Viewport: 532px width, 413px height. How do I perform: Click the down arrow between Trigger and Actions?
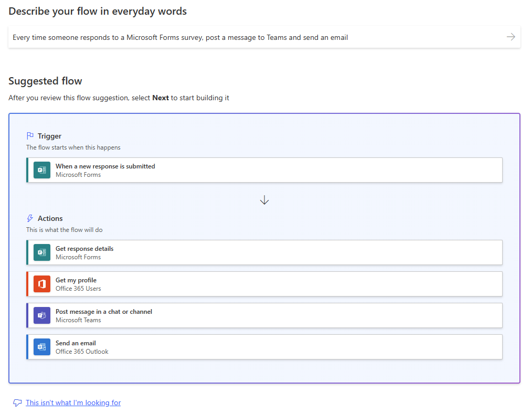coord(264,200)
